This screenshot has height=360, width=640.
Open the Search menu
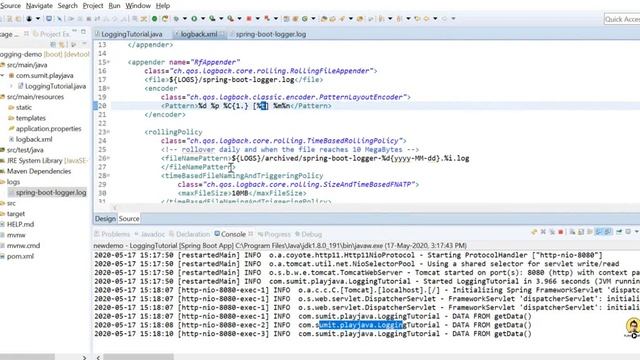pyautogui.click(x=67, y=6)
